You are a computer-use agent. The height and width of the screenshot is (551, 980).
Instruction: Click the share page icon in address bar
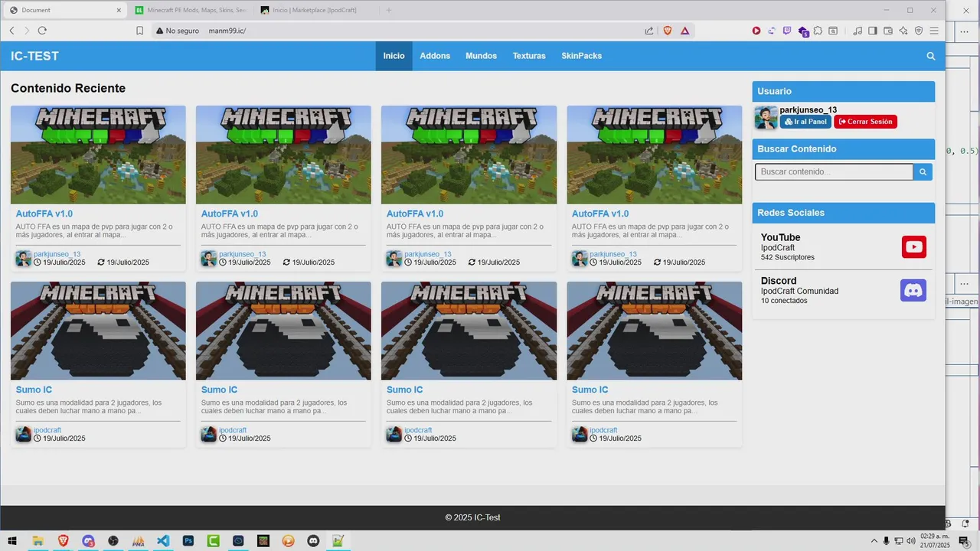click(x=649, y=31)
